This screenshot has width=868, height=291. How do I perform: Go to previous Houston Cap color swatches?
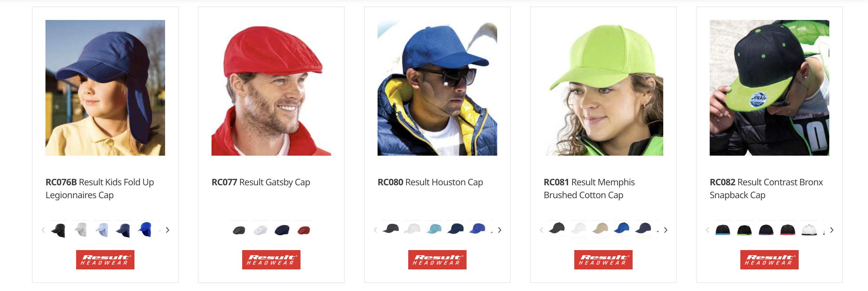[x=375, y=230]
